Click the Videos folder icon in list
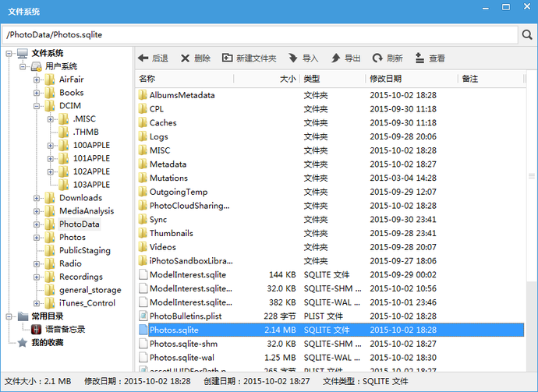Screen dimensions: 538x392 (143, 247)
